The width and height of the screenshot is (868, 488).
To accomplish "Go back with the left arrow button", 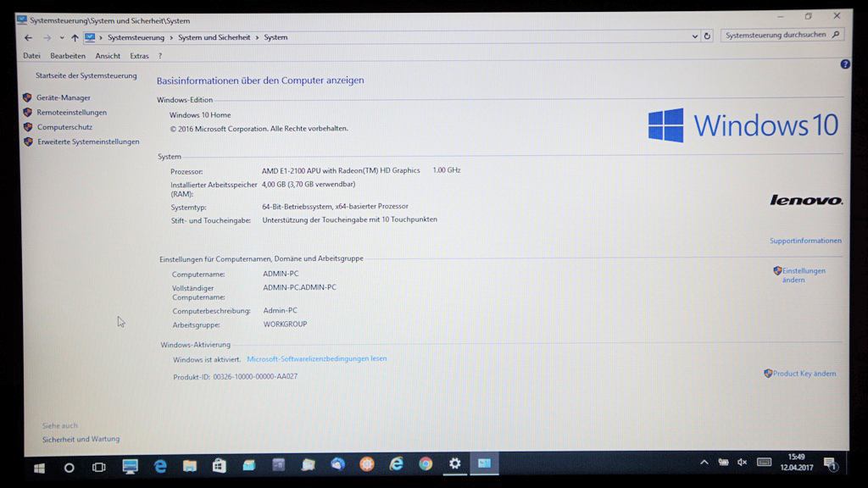I will (28, 37).
